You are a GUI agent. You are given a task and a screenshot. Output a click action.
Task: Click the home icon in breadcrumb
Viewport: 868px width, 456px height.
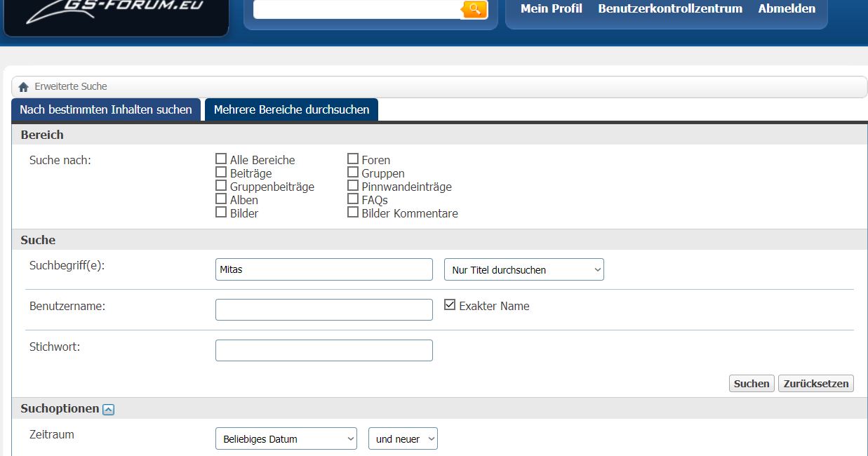click(24, 87)
